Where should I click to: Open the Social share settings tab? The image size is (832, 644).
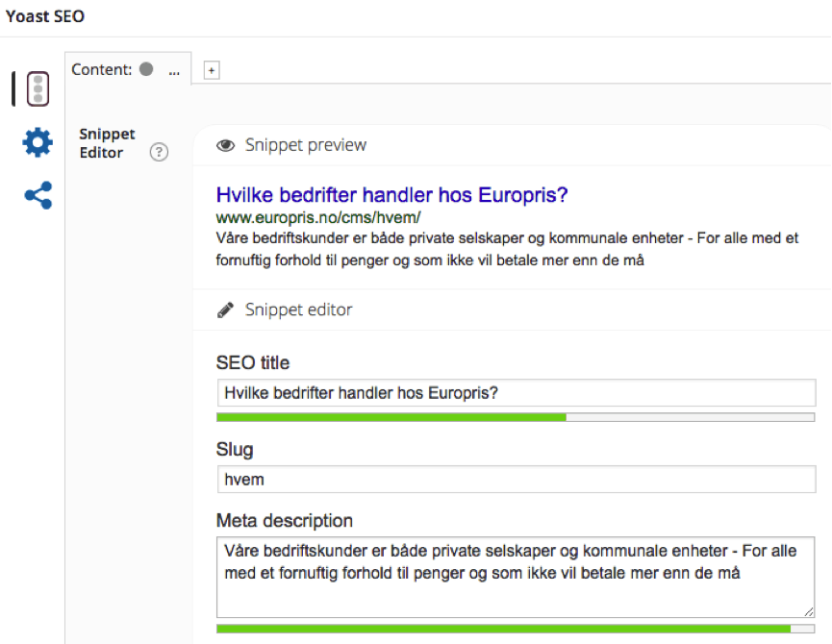pos(38,196)
